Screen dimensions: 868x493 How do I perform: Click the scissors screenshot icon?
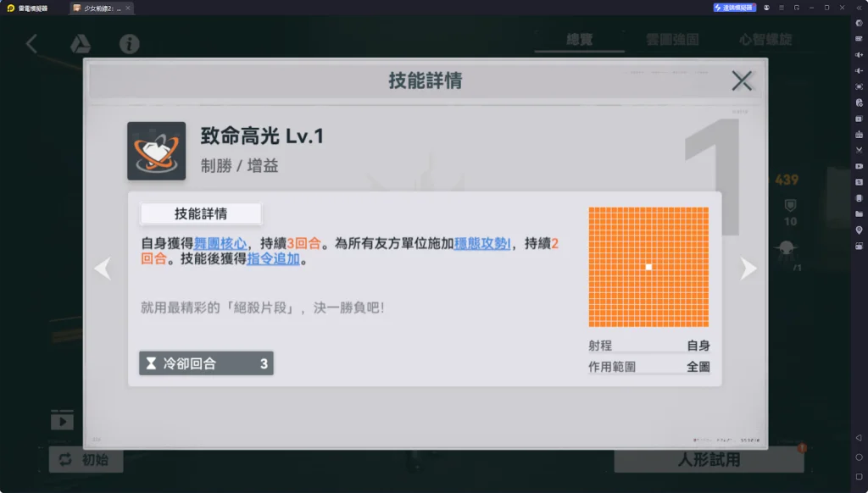[860, 150]
